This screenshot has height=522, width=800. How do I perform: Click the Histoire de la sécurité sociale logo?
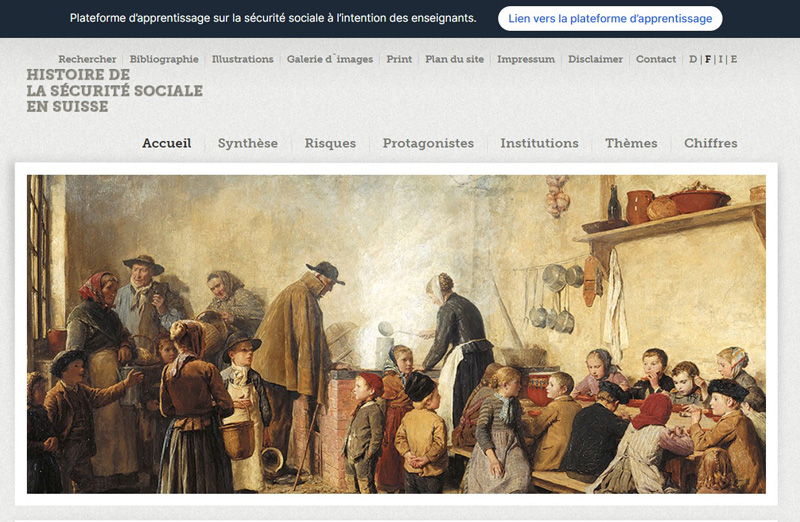tap(115, 90)
